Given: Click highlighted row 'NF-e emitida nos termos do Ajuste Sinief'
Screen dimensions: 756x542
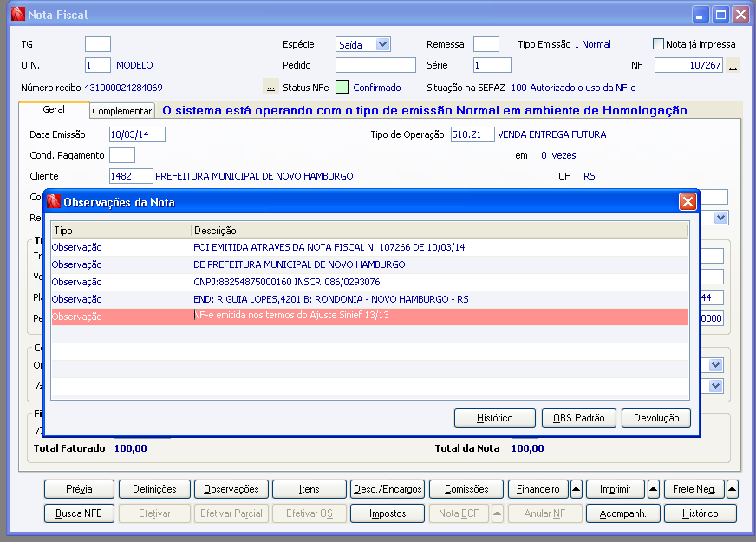Looking at the screenshot, I should [x=370, y=317].
